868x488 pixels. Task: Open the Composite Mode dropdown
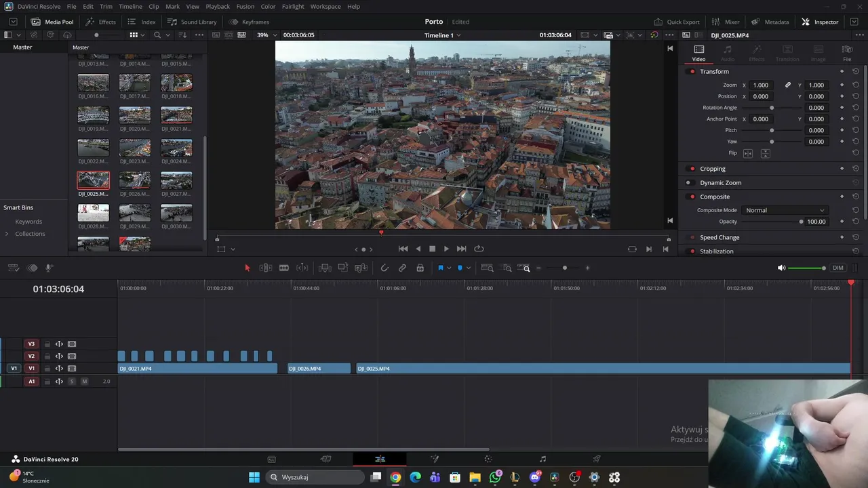coord(785,210)
